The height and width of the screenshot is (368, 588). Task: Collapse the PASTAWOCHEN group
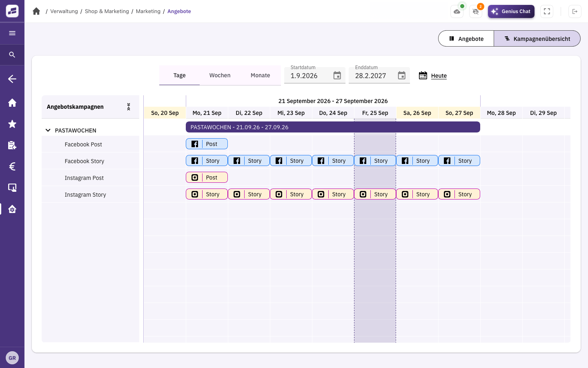48,130
